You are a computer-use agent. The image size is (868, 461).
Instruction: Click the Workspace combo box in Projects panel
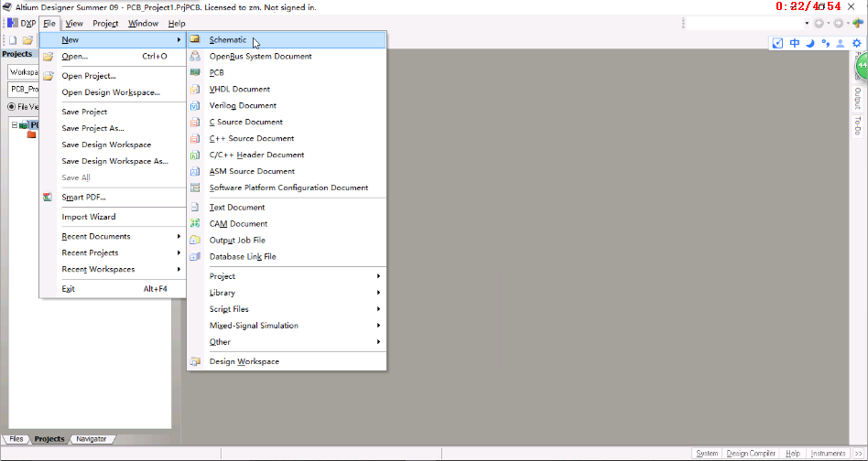pos(23,72)
